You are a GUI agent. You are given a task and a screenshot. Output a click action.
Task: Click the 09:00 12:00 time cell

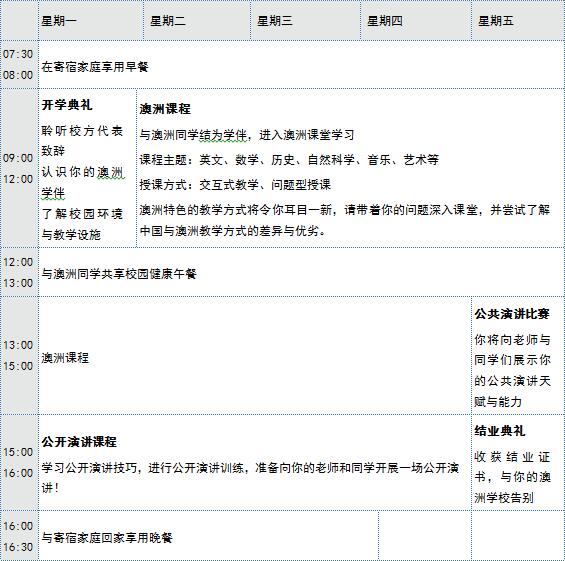(x=19, y=168)
